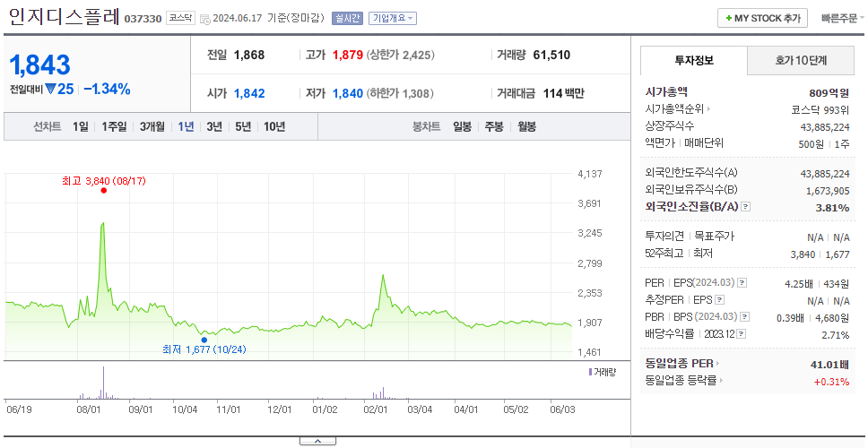
Task: Click the 전일 price 1,868
Action: point(249,56)
